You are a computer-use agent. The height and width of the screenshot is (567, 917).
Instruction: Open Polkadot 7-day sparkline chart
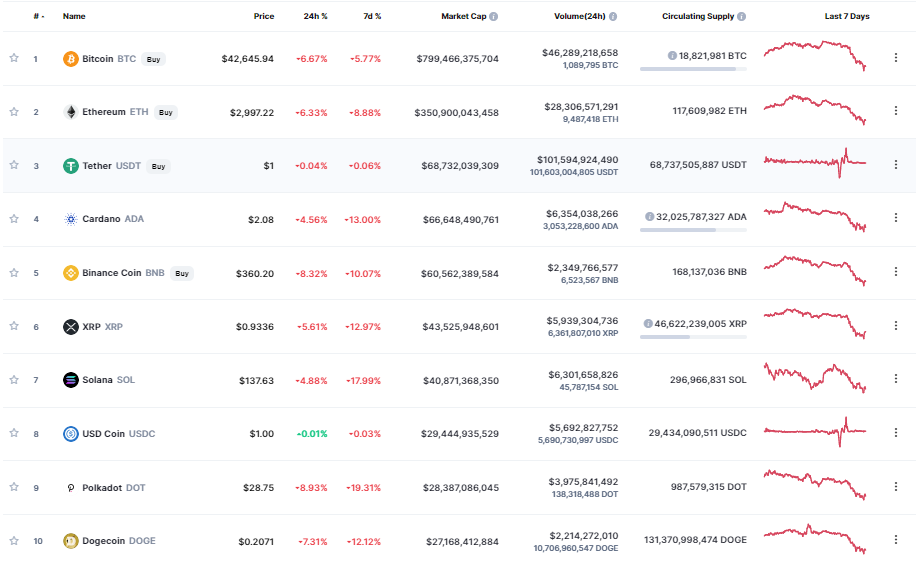coord(815,484)
